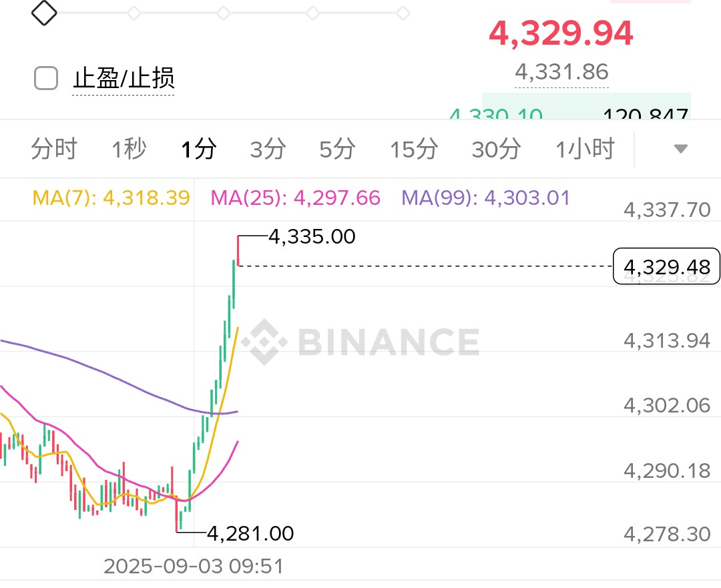Switch to the 1小时 timeframe
Image resolution: width=721 pixels, height=588 pixels.
point(585,149)
